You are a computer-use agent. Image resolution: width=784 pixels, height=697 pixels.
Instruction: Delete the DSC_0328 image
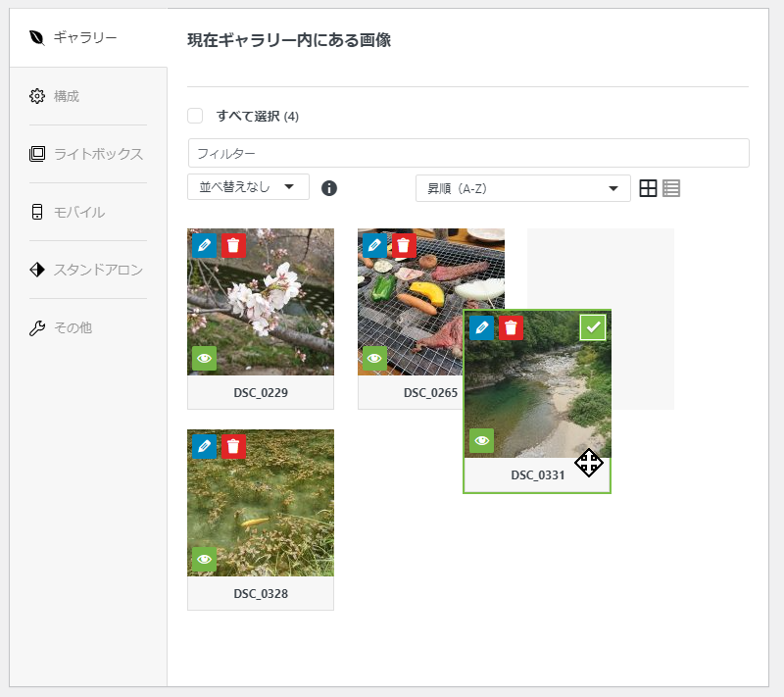pyautogui.click(x=233, y=446)
